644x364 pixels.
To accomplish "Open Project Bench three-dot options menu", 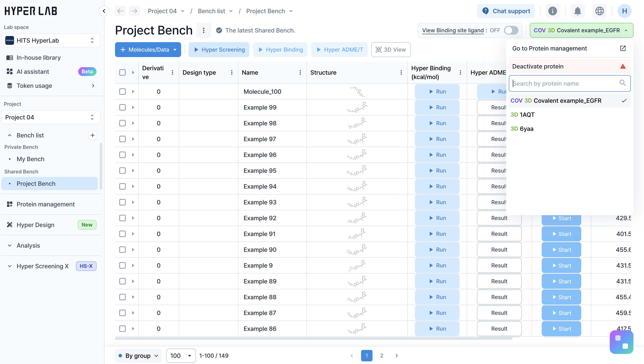I will (x=203, y=30).
